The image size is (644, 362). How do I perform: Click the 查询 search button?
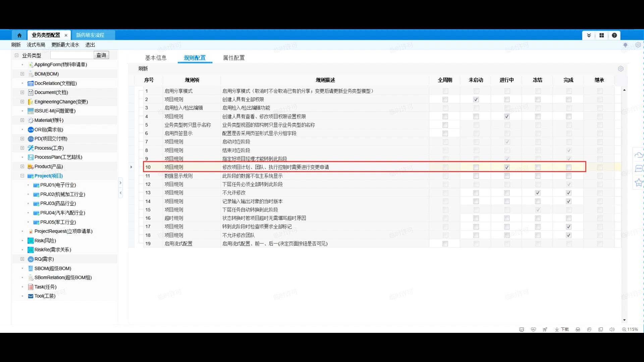point(101,55)
